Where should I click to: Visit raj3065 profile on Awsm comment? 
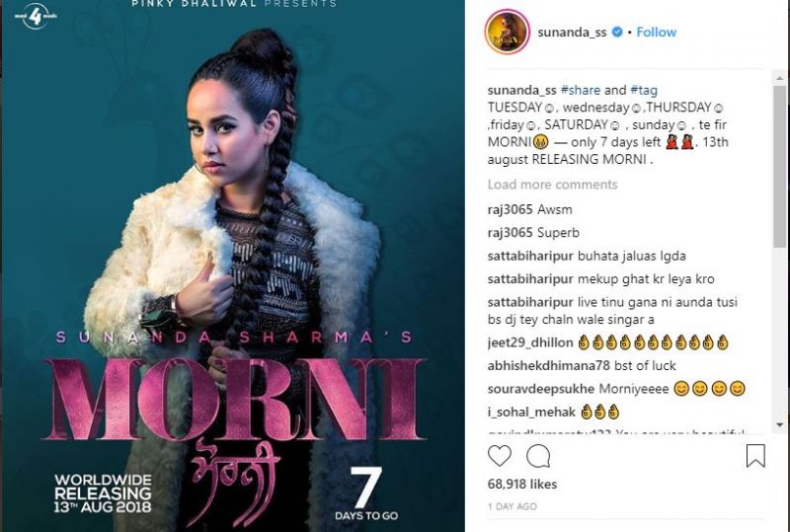[x=510, y=209]
